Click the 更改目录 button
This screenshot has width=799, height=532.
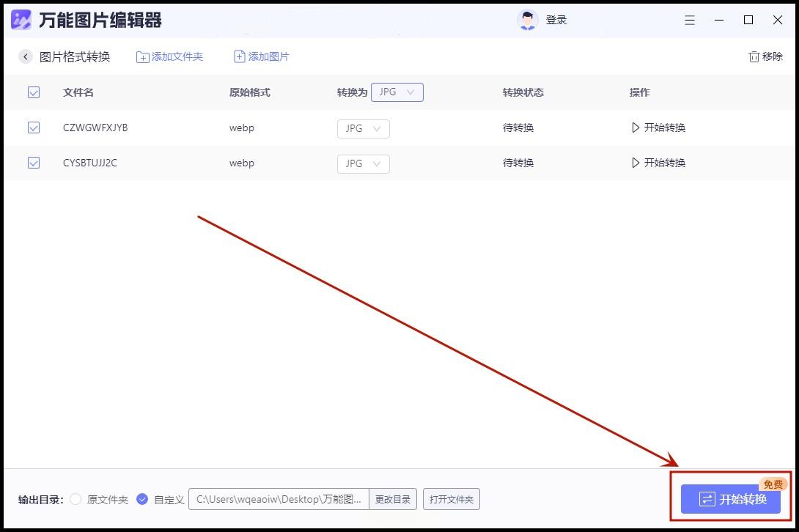393,499
